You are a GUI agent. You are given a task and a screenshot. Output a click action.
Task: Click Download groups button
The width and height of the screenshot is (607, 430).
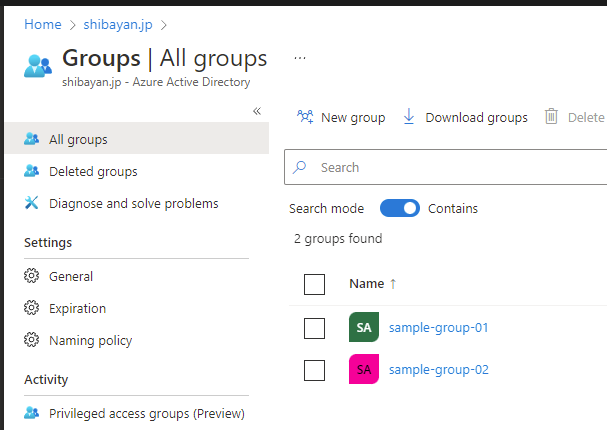point(465,117)
